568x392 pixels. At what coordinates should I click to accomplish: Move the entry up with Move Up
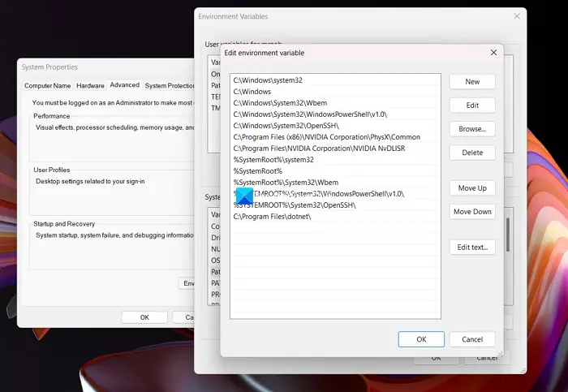pyautogui.click(x=472, y=188)
